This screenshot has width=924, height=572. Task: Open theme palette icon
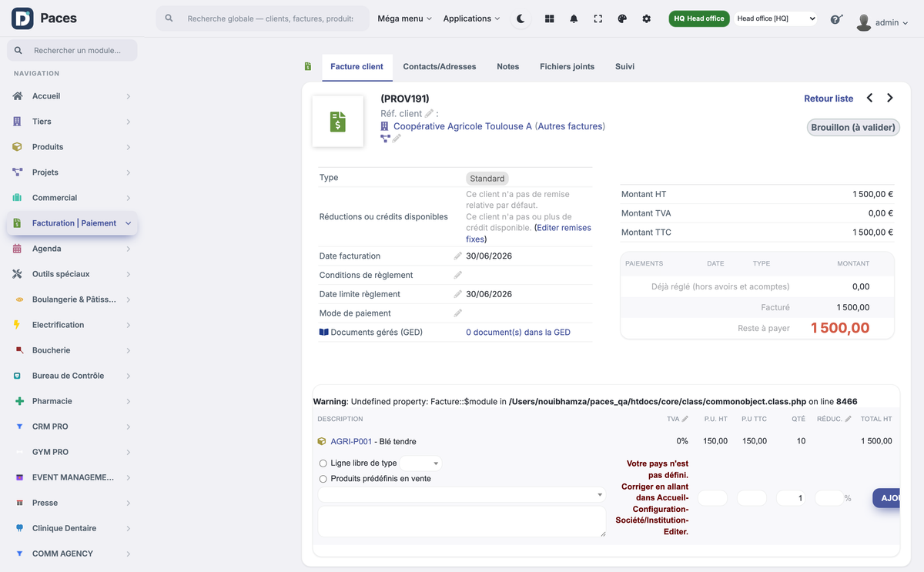[x=622, y=18]
